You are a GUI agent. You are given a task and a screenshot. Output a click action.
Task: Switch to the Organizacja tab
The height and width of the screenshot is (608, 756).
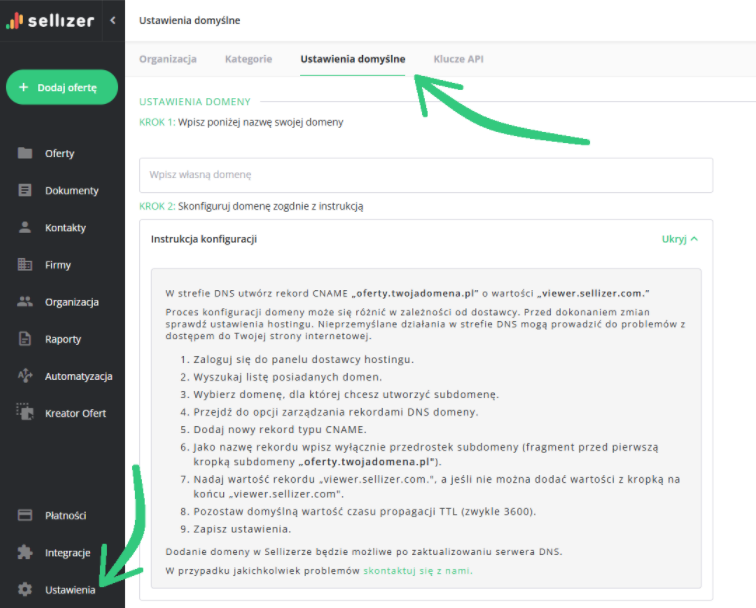pos(168,59)
